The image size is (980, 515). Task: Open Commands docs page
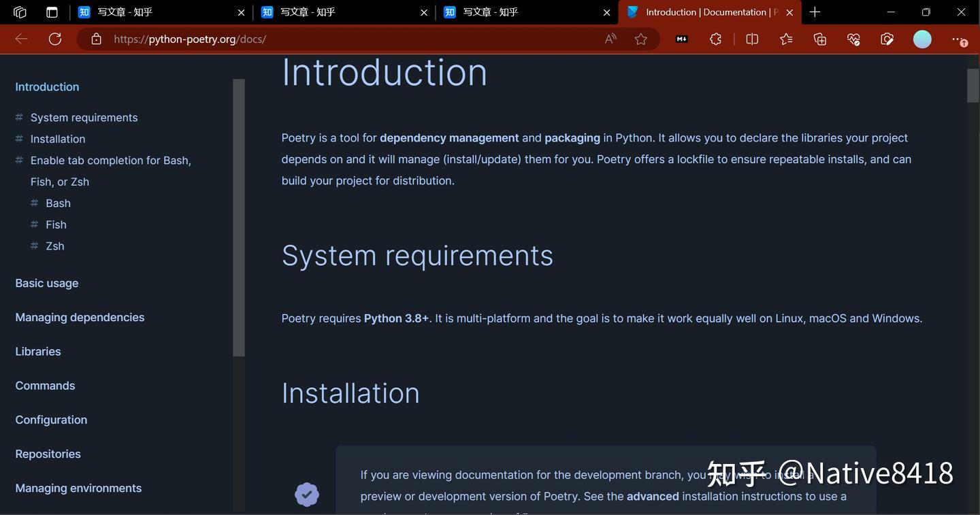tap(45, 385)
